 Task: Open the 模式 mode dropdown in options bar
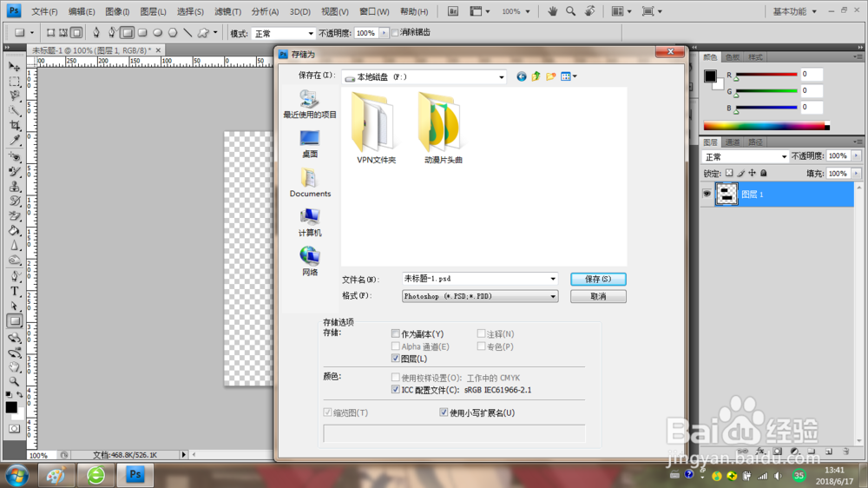click(x=283, y=33)
